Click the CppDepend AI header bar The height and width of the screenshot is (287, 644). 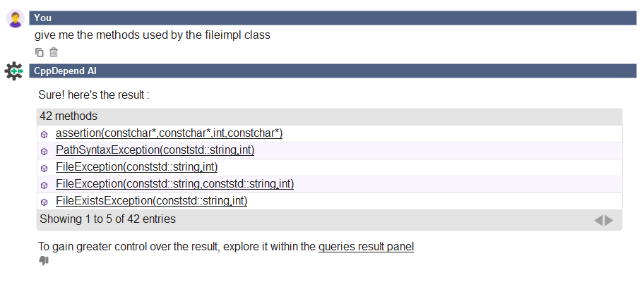click(x=333, y=71)
